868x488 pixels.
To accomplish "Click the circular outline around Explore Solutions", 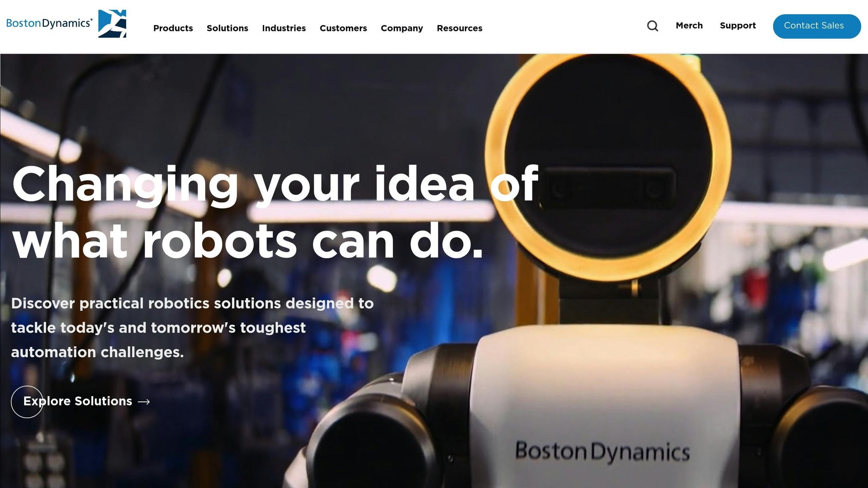I will coord(27,401).
